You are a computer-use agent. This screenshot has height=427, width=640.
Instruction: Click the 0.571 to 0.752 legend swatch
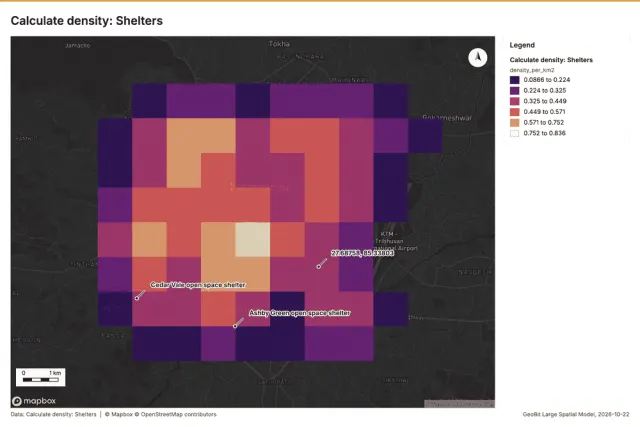pos(514,122)
